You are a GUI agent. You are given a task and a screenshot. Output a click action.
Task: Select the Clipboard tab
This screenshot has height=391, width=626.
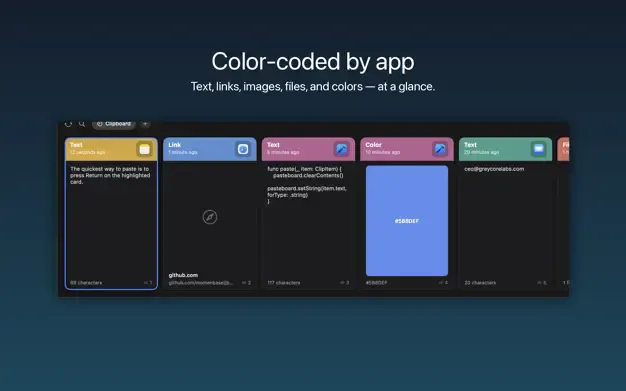click(x=114, y=124)
